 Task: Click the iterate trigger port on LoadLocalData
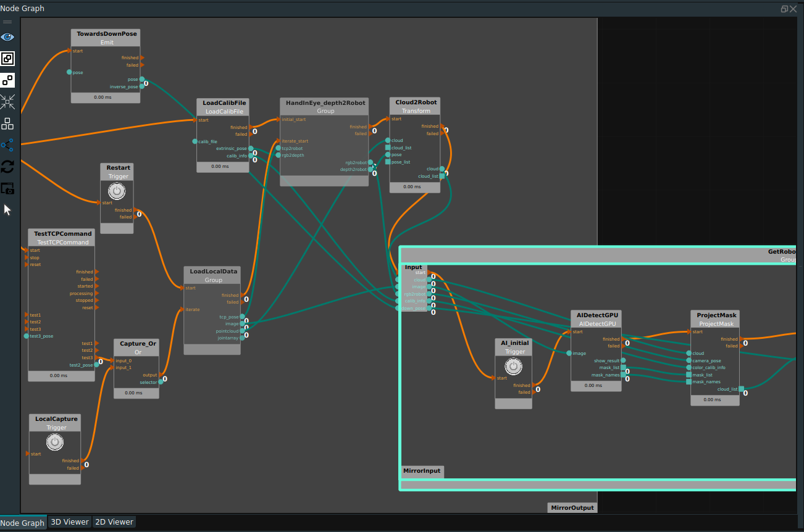click(182, 309)
